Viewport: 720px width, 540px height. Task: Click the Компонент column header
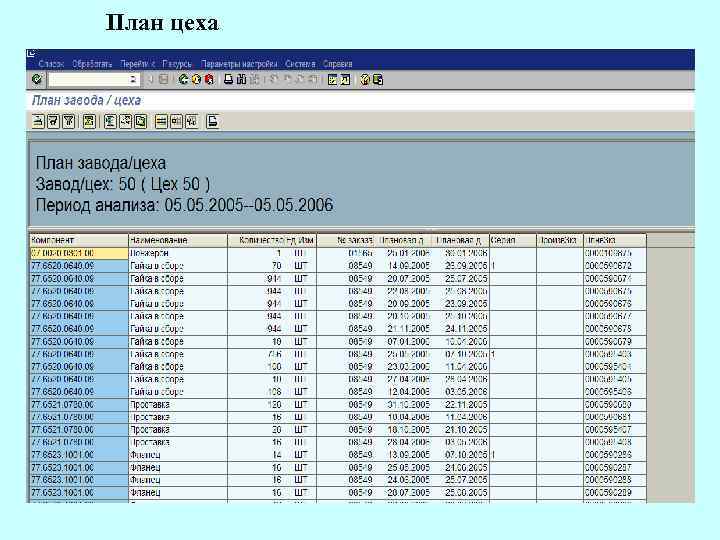click(79, 240)
